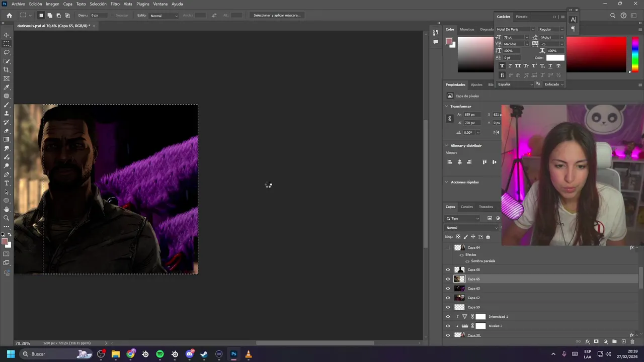
Task: Create new adjustment layer icon
Action: [605, 342]
